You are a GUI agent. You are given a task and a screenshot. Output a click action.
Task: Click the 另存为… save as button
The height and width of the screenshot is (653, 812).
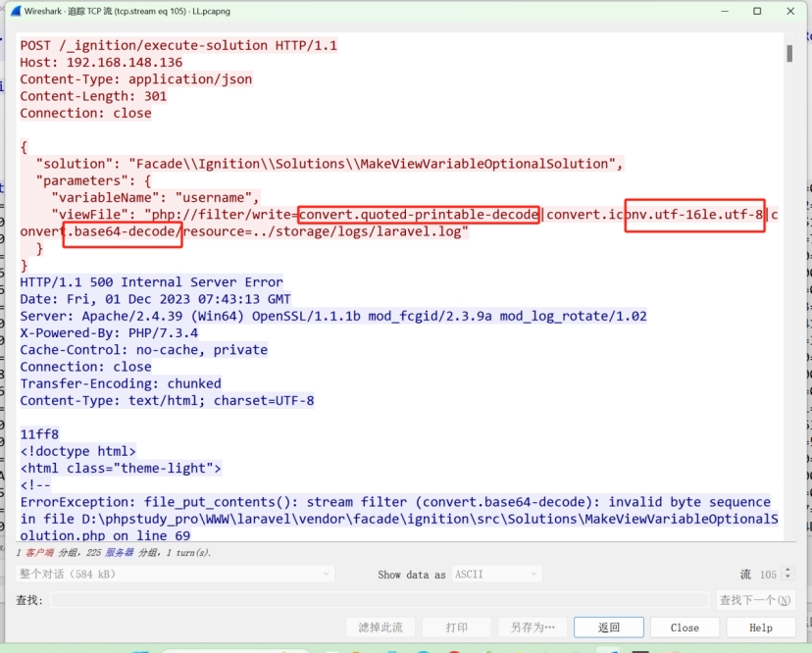tap(533, 628)
